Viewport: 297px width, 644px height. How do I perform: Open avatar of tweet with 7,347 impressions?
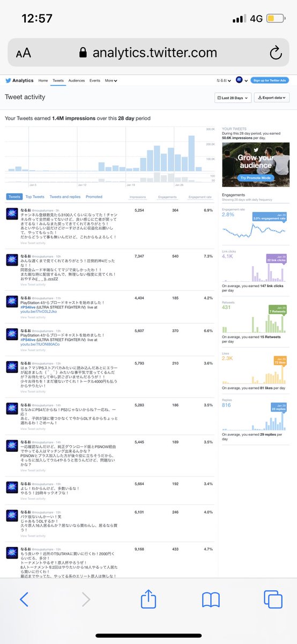12,260
